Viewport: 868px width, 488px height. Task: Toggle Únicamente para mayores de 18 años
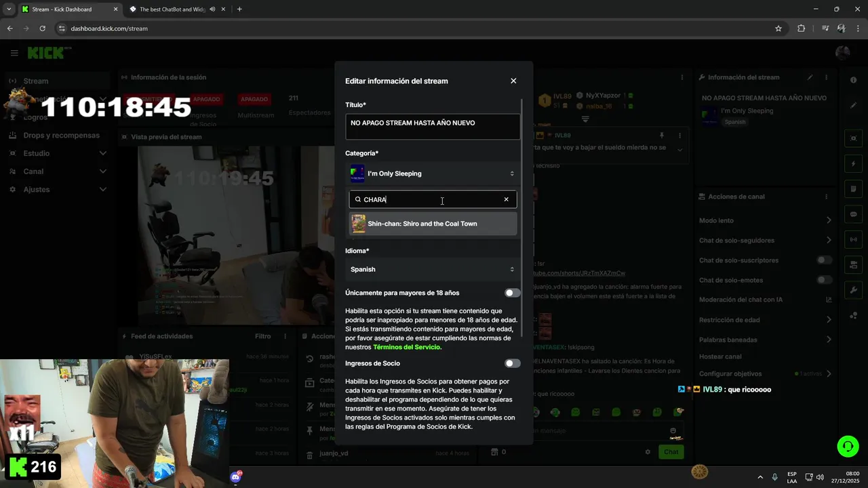click(x=513, y=293)
